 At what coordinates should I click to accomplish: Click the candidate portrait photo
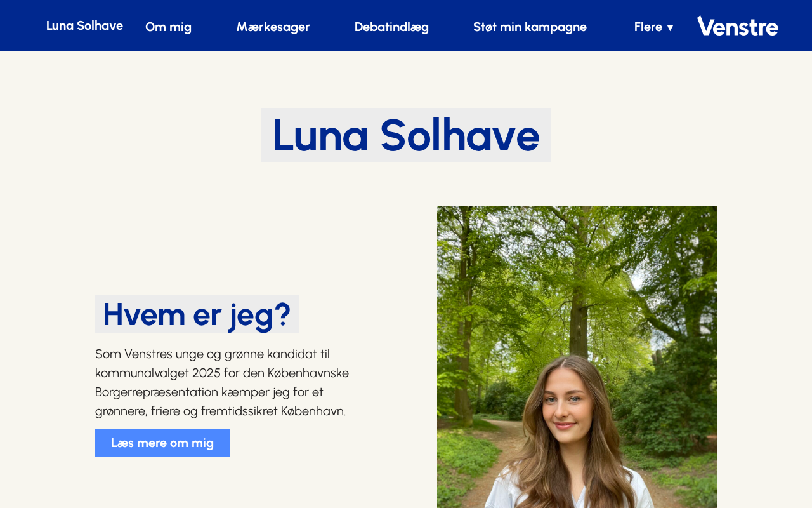pyautogui.click(x=577, y=357)
